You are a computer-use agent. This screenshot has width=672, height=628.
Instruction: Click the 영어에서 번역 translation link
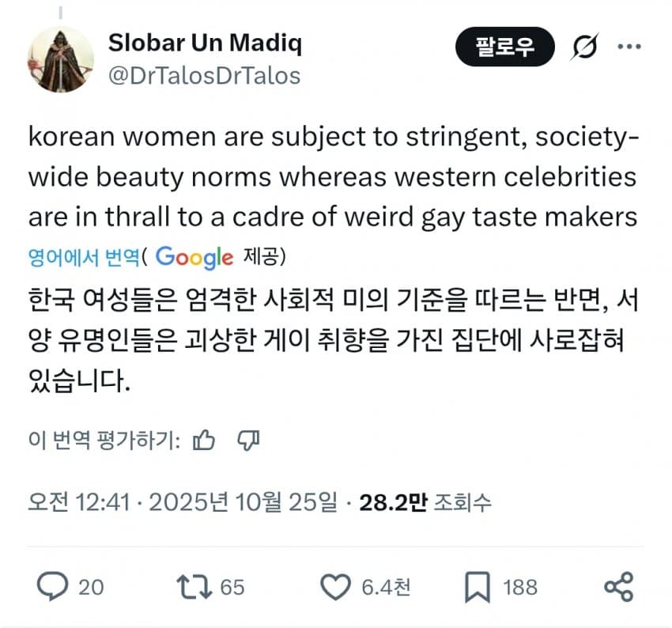coord(84,257)
